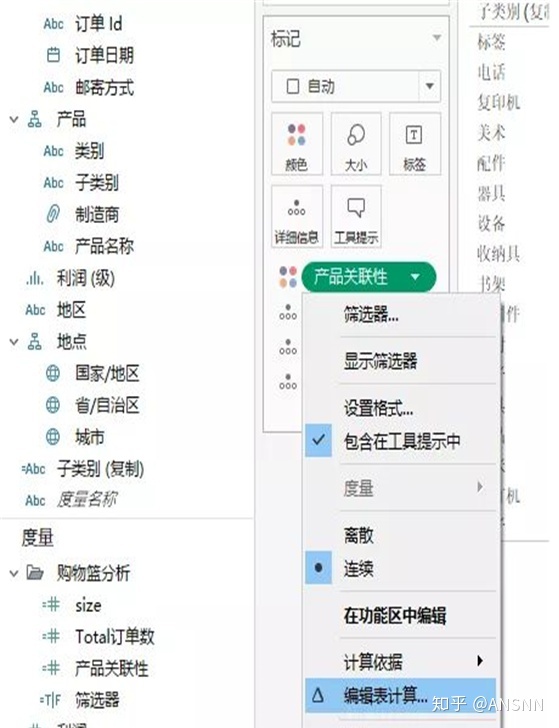Click the hierarchy icon beside 产品
The height and width of the screenshot is (728, 559).
coord(34,119)
